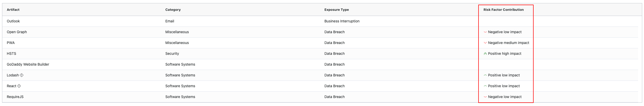Select the Outlook artifact name
The height and width of the screenshot is (106, 644).
click(13, 21)
